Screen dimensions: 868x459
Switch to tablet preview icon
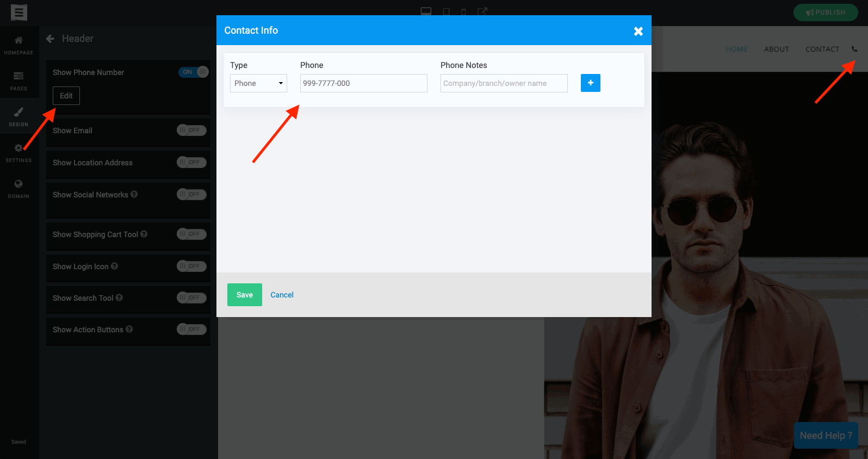(446, 11)
